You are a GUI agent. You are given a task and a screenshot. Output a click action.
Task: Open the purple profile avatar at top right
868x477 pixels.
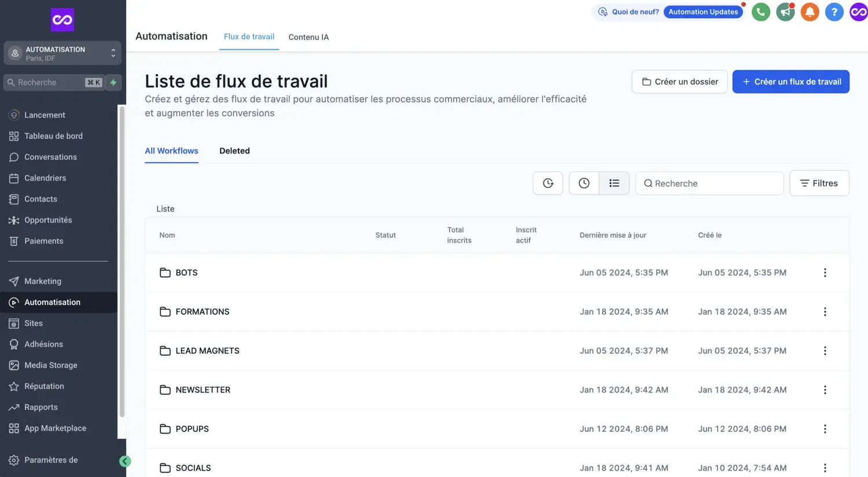pyautogui.click(x=859, y=12)
